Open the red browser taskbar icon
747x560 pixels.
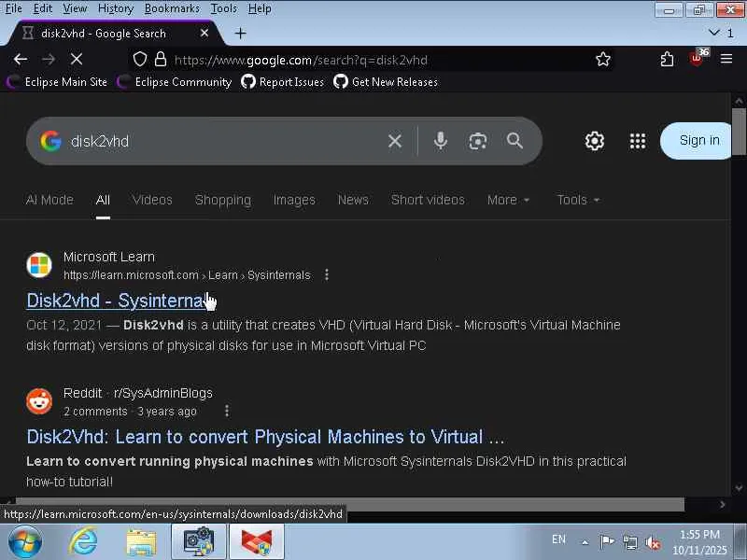256,541
